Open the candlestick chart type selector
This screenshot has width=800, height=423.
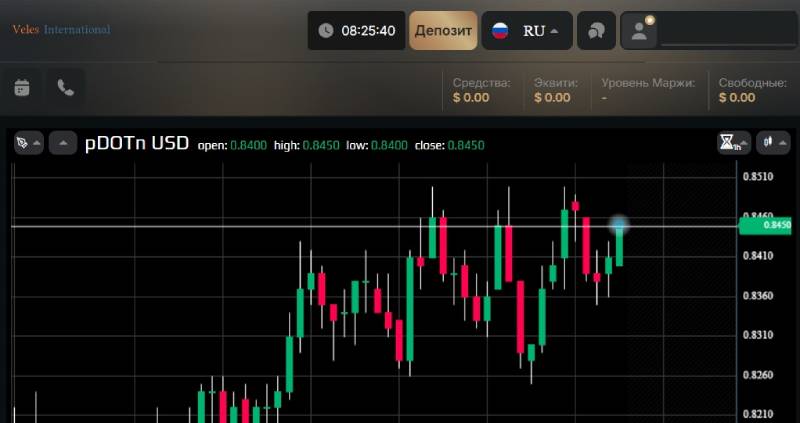point(767,142)
